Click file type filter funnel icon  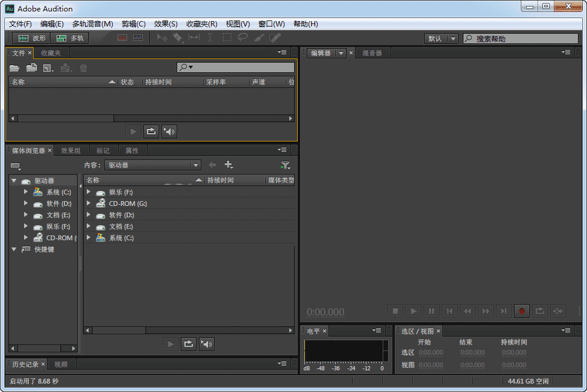point(285,165)
